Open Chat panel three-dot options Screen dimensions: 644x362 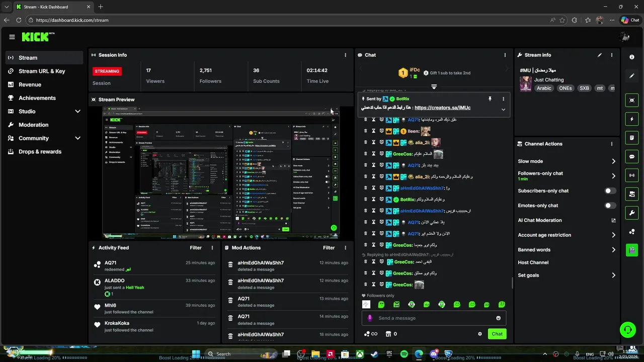[x=505, y=55]
